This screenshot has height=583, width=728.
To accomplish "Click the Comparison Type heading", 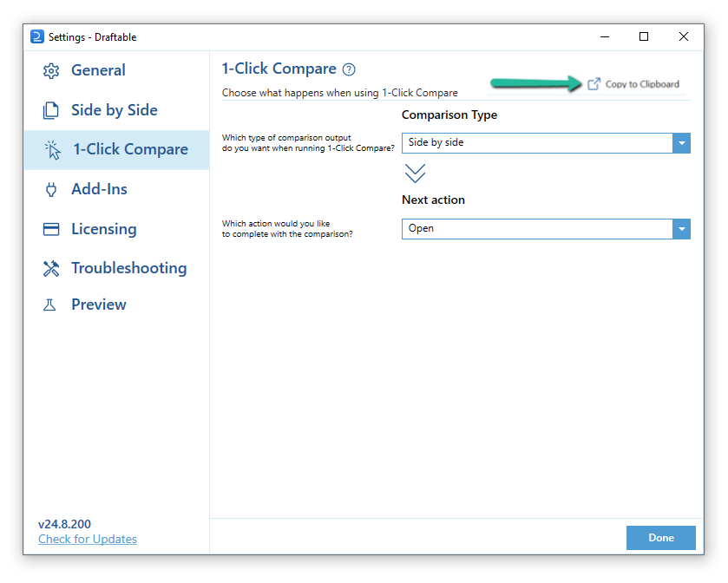I will click(449, 115).
